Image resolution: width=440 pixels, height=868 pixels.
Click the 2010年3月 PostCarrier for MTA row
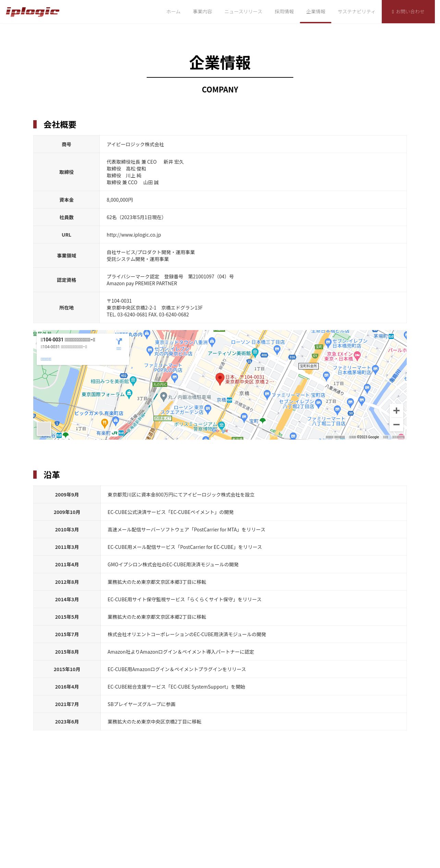186,530
